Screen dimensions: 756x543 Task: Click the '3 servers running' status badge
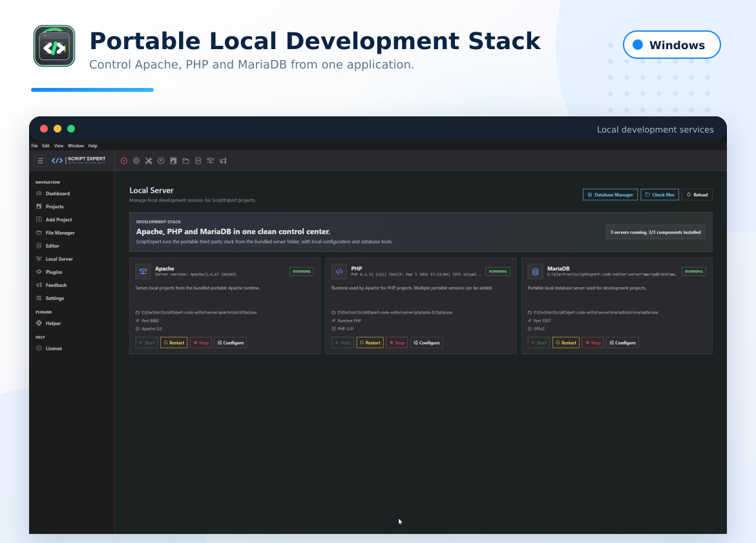tap(655, 233)
